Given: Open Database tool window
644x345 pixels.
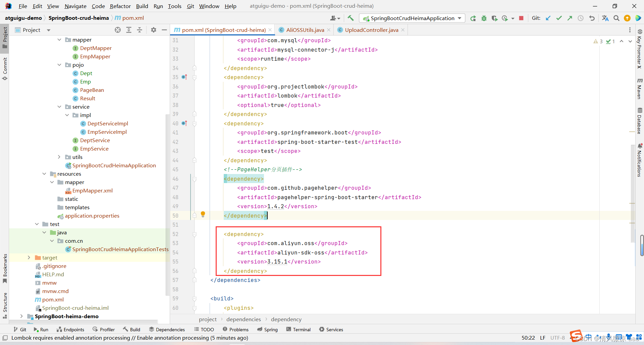Looking at the screenshot, I should tap(640, 121).
